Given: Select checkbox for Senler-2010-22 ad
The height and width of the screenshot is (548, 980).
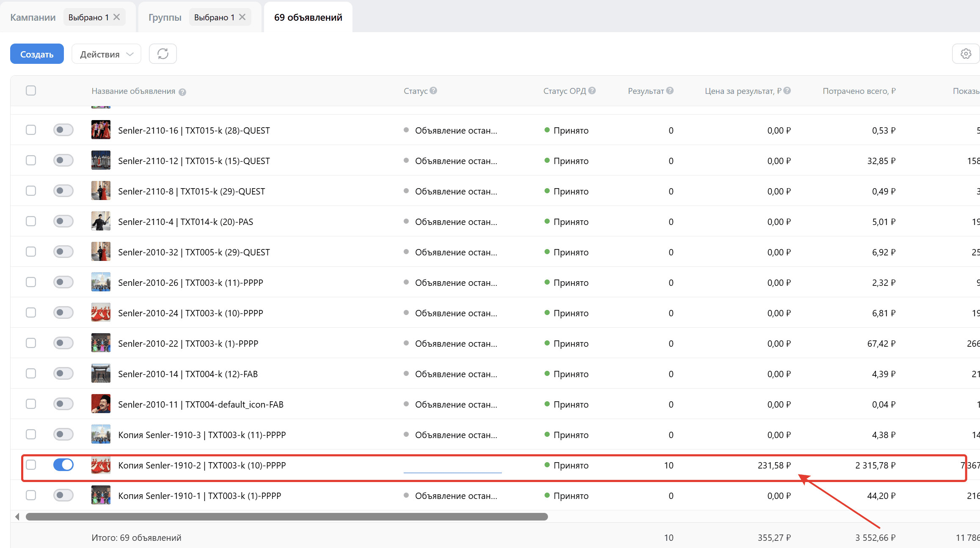Looking at the screenshot, I should pyautogui.click(x=31, y=343).
